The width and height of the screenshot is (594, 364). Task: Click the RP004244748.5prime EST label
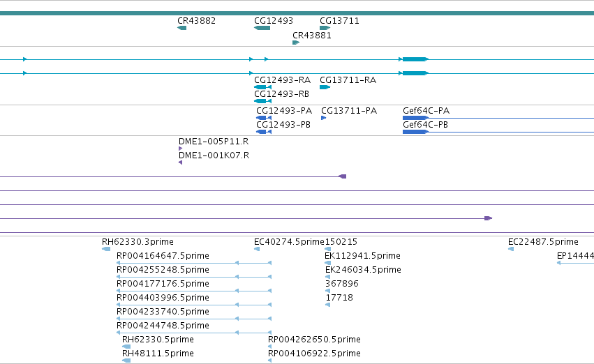coord(163,326)
